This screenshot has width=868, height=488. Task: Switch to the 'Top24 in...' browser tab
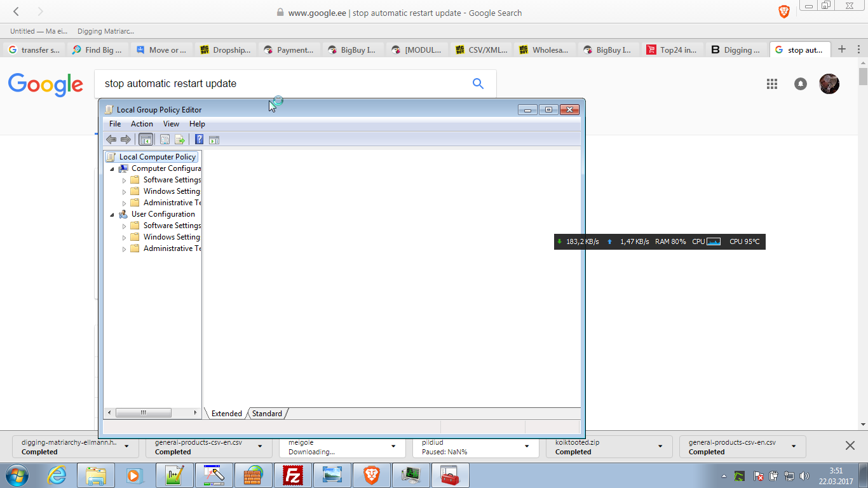click(673, 50)
